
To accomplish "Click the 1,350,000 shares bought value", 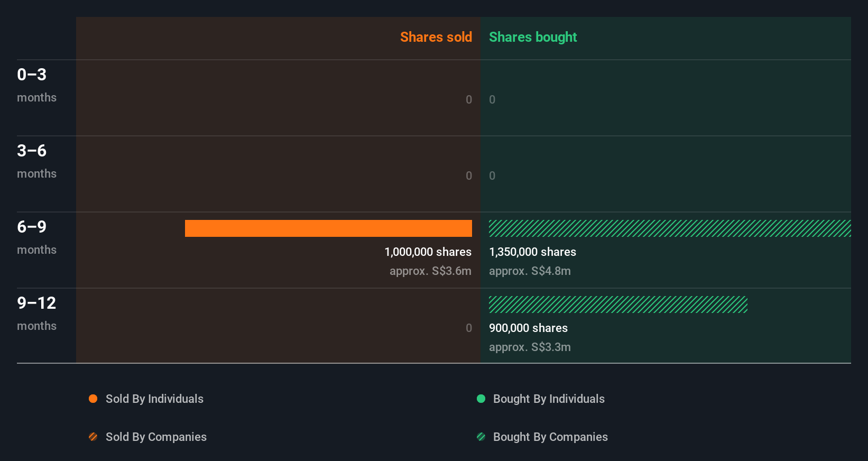I will pyautogui.click(x=532, y=252).
